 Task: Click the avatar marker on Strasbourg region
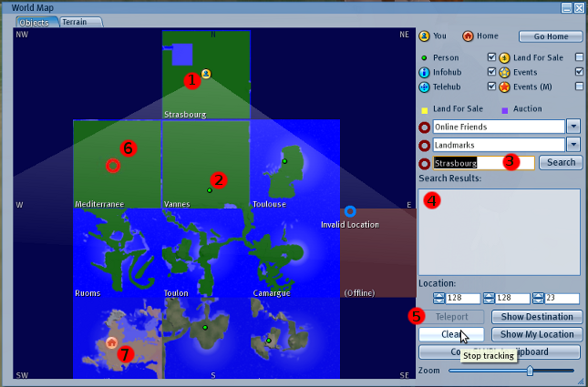coord(206,74)
